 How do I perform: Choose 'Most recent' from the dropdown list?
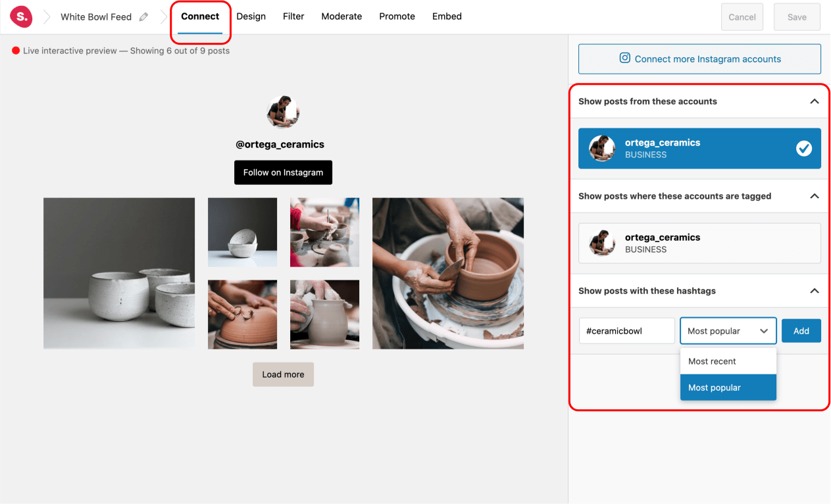click(728, 361)
